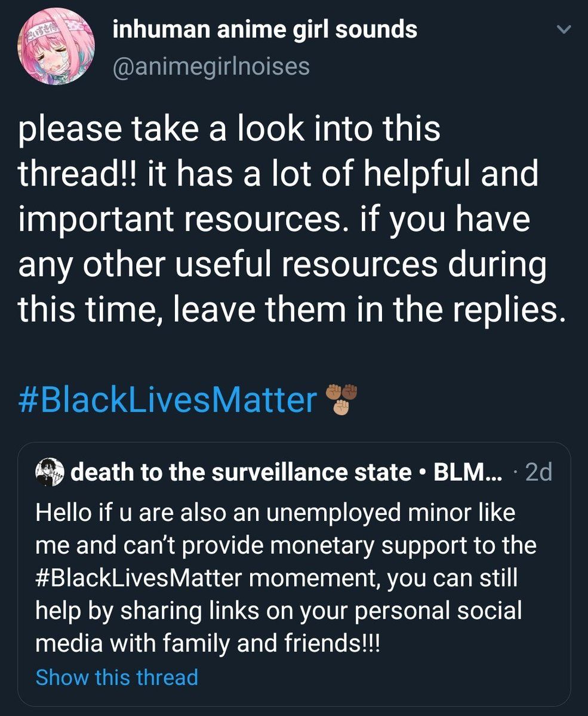The width and height of the screenshot is (588, 716).
Task: Click the bullet separator after surveillance state
Action: [x=421, y=472]
